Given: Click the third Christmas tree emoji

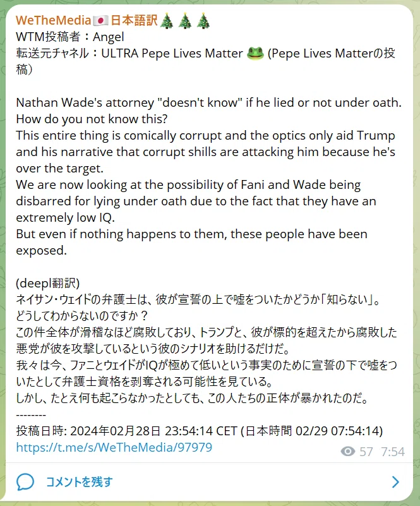Looking at the screenshot, I should 203,21.
